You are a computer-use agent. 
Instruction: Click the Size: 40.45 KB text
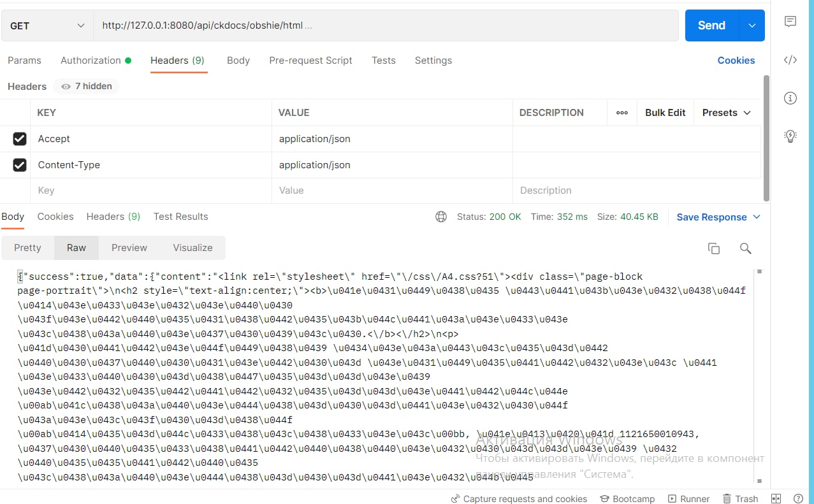click(628, 217)
